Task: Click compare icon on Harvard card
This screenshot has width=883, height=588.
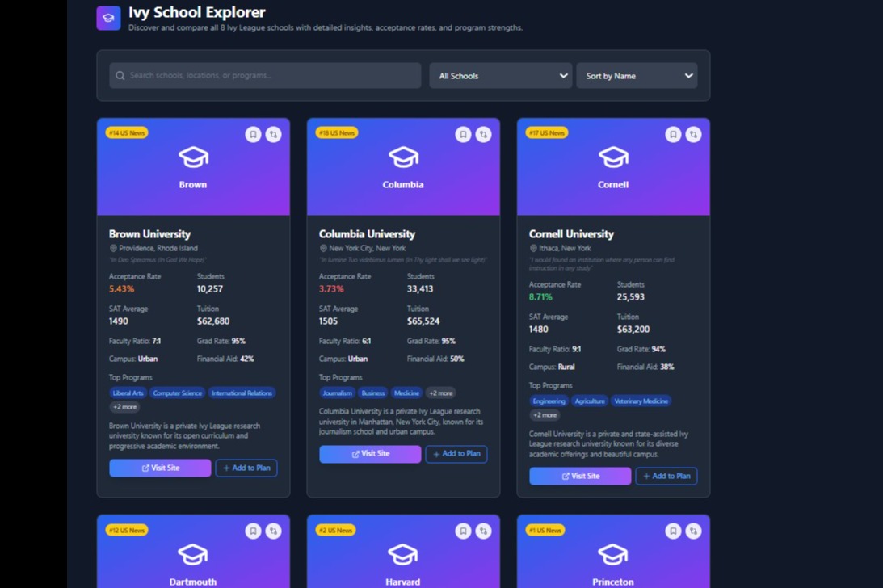Action: click(x=483, y=531)
